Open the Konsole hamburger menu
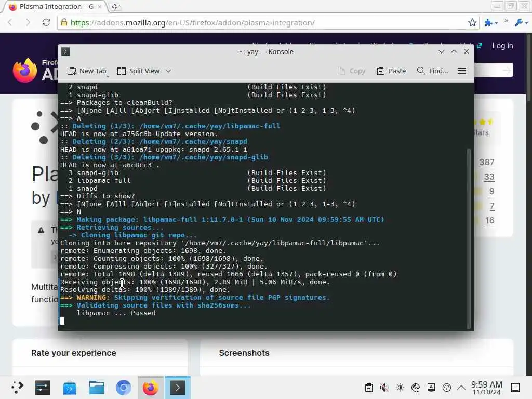 pyautogui.click(x=461, y=71)
